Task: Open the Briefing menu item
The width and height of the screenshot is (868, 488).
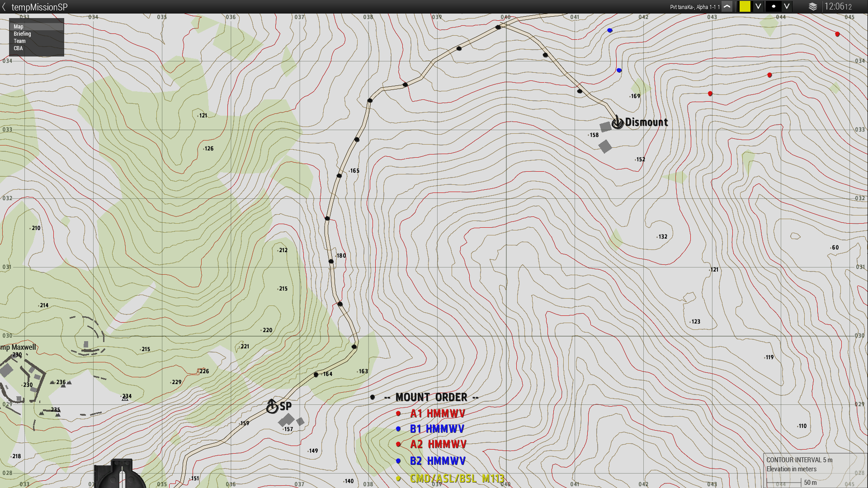Action: [x=22, y=34]
